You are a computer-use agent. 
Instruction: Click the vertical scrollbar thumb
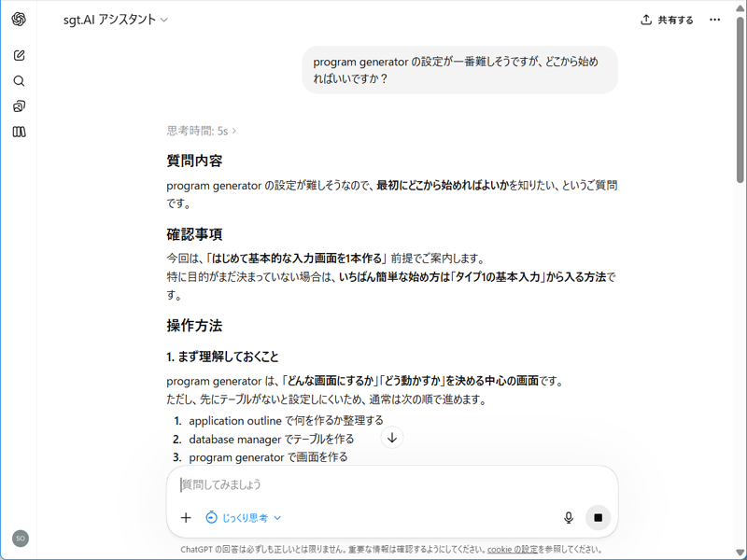[x=740, y=98]
